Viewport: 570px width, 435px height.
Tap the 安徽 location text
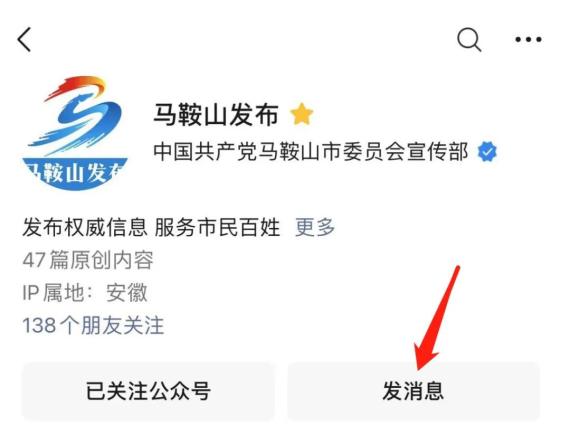click(x=127, y=293)
